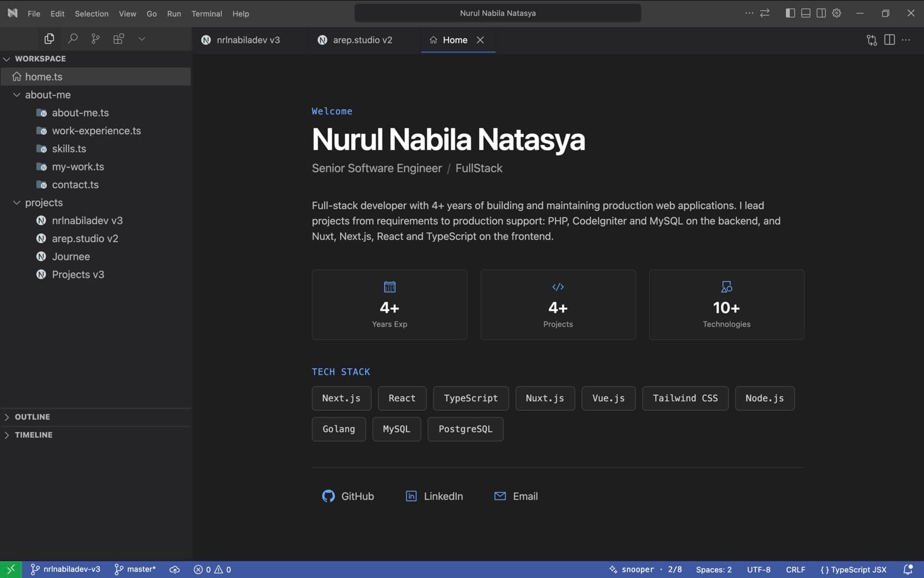
Task: Open the Source Control branch icon
Action: pos(95,39)
